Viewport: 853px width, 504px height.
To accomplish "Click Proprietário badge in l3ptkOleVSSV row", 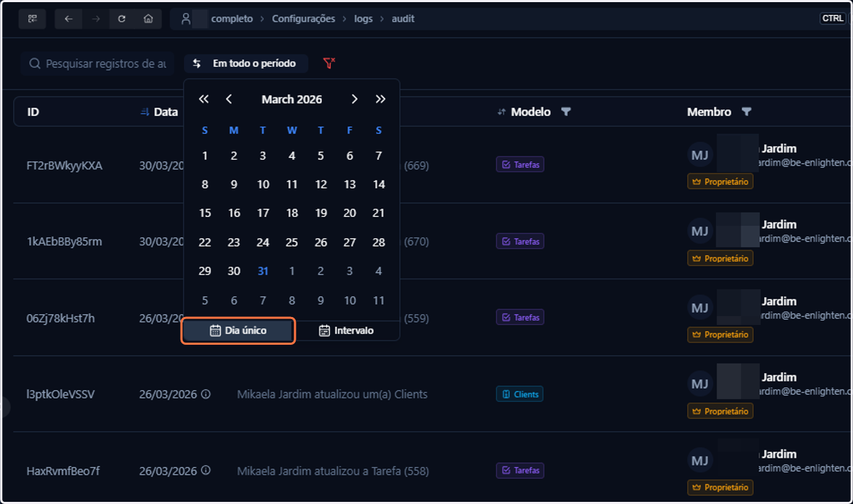I will coord(720,412).
